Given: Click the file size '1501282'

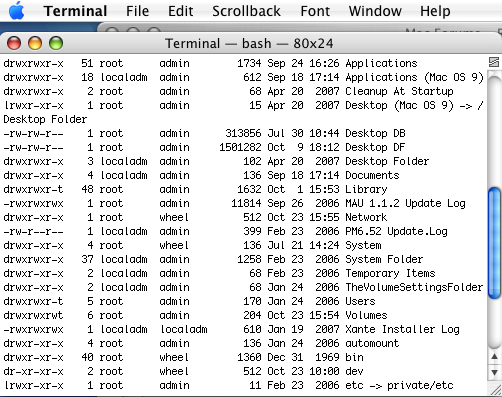Looking at the screenshot, I should click(240, 147).
